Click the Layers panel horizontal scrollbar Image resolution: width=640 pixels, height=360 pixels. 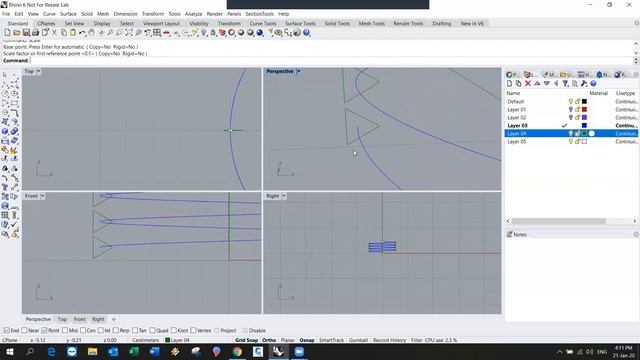click(559, 221)
